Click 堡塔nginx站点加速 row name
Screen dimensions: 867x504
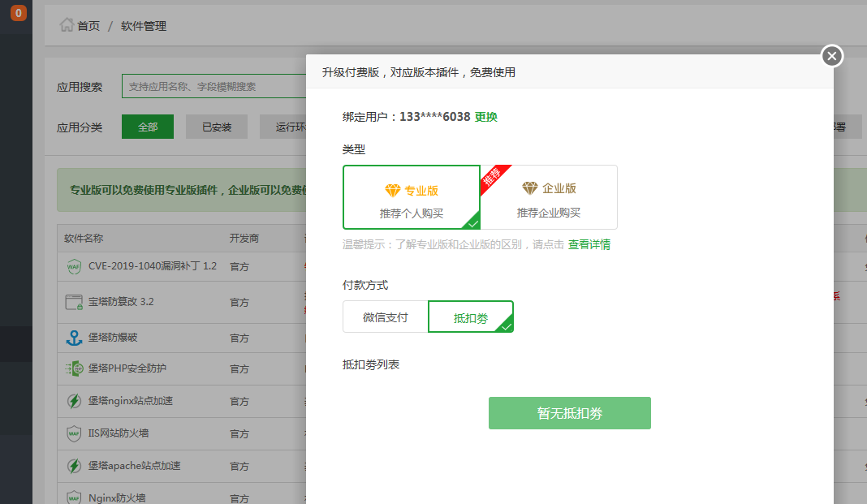pos(131,401)
